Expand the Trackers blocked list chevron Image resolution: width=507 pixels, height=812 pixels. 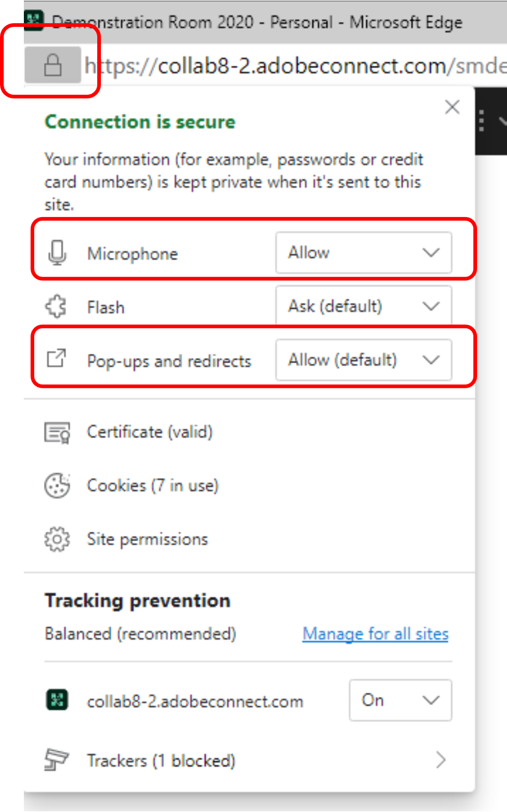tap(440, 760)
